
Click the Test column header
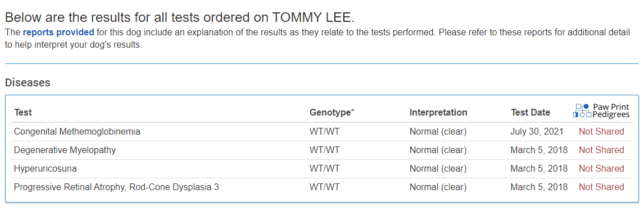[x=23, y=112]
